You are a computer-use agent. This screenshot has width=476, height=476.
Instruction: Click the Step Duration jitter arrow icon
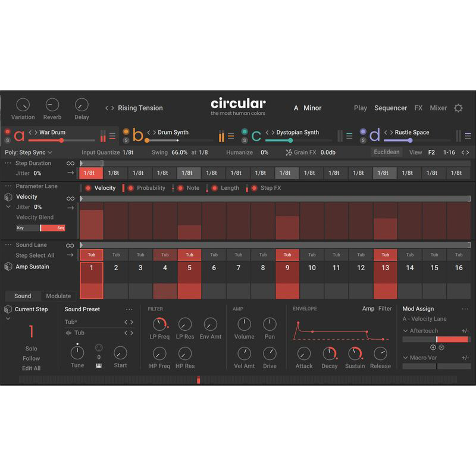click(x=70, y=173)
